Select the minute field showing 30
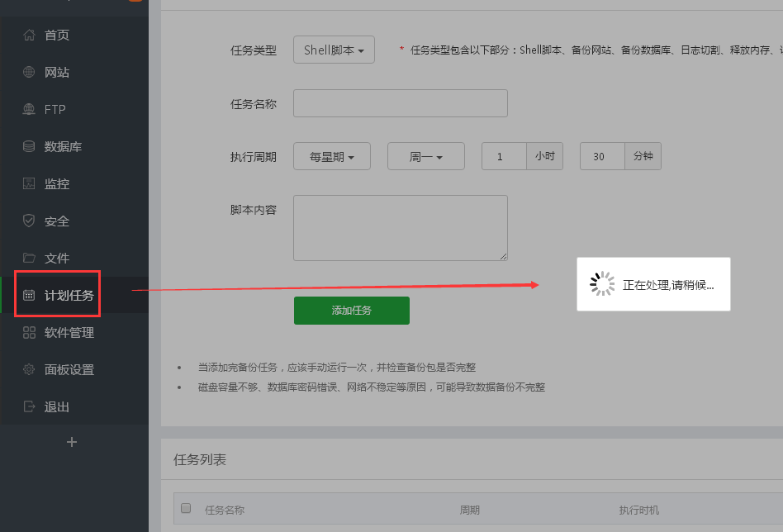This screenshot has width=783, height=532. [x=601, y=155]
